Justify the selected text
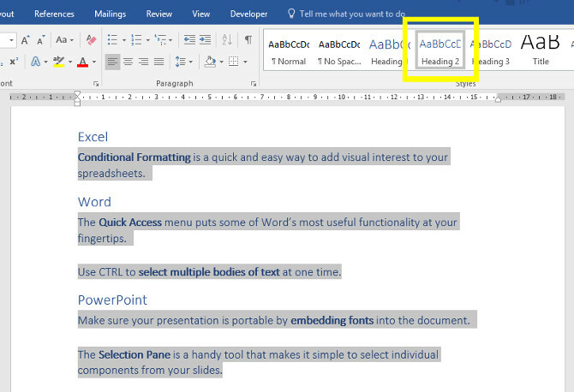This screenshot has width=574, height=392. pyautogui.click(x=158, y=62)
